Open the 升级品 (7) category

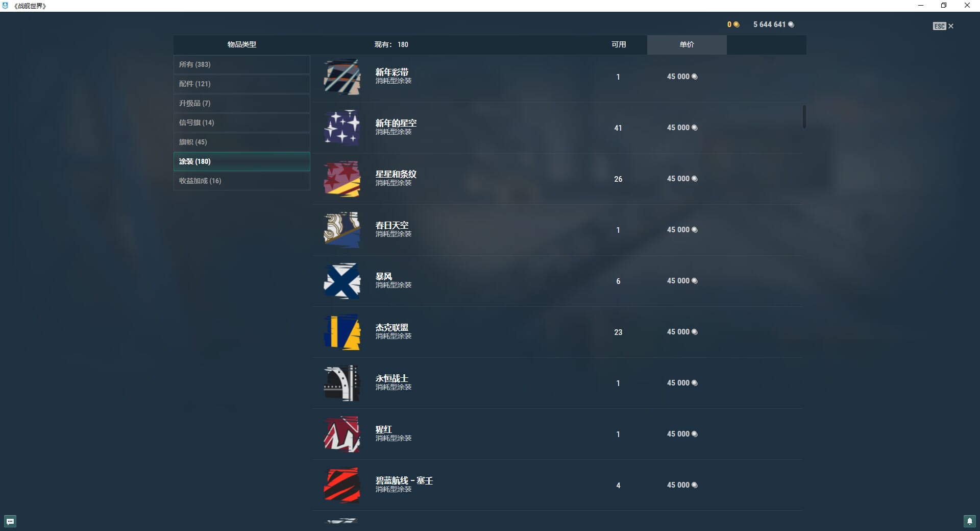pyautogui.click(x=242, y=104)
